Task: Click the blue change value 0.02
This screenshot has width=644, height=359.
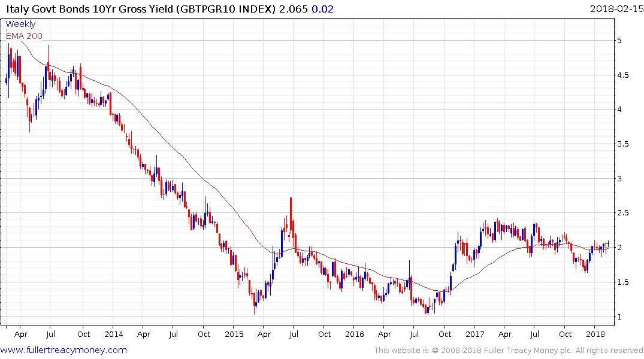Action: (x=322, y=9)
